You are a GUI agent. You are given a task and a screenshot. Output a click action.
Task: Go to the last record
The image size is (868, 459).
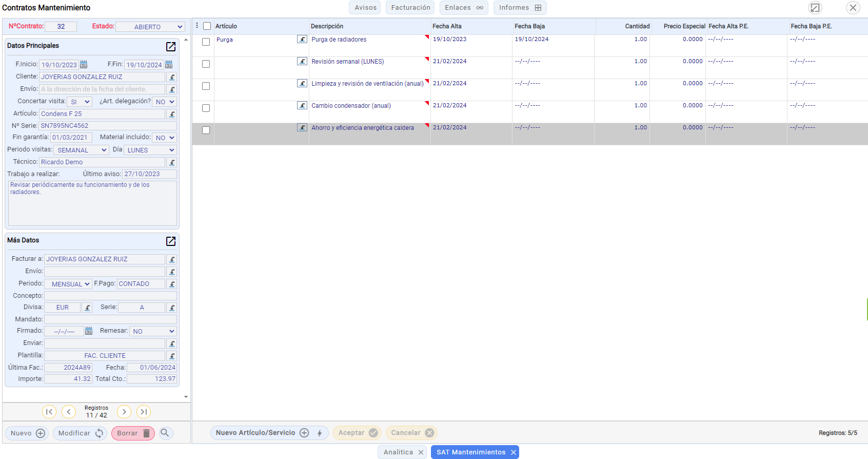(144, 412)
